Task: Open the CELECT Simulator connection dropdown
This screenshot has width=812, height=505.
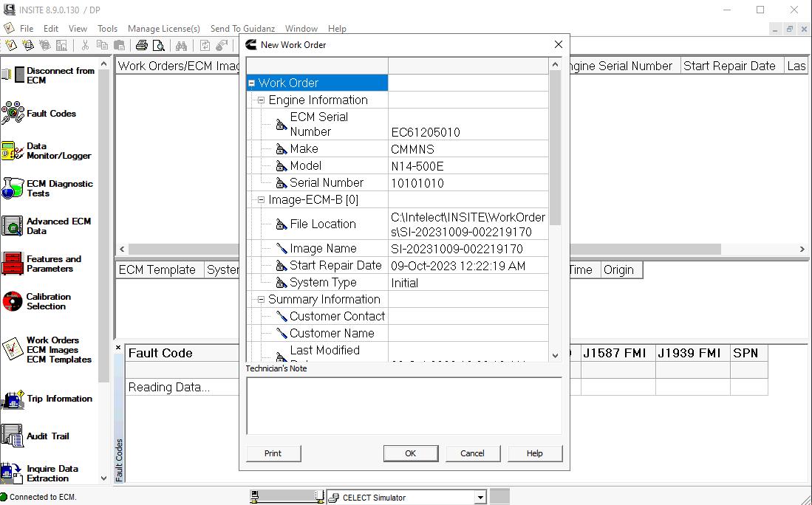Action: tap(480, 498)
